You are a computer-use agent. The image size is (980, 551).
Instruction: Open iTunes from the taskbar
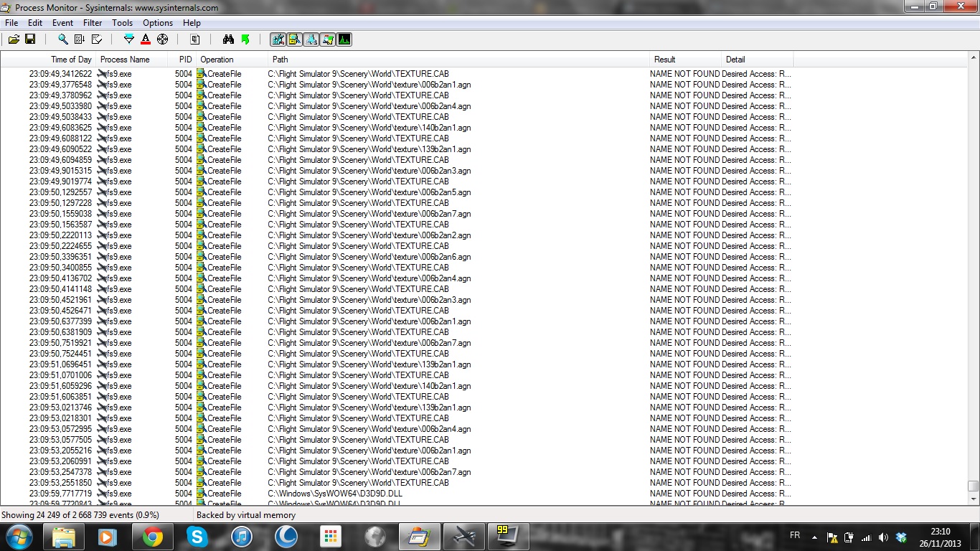pyautogui.click(x=242, y=537)
